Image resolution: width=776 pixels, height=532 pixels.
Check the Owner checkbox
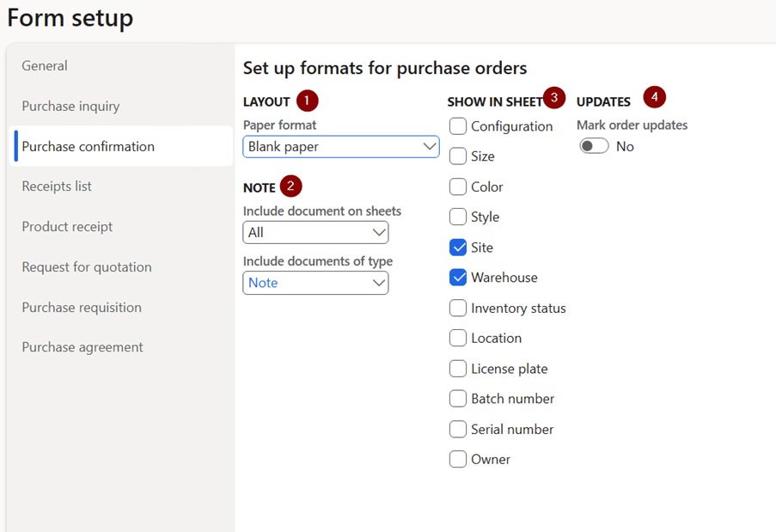458,459
